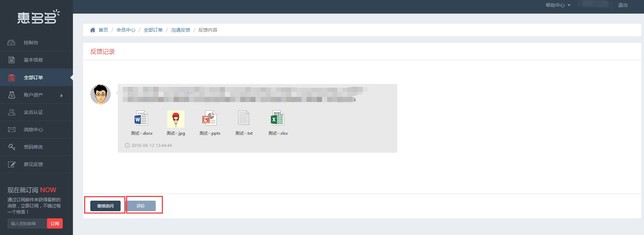The width and height of the screenshot is (644, 235).
Task: Open the 帮助中心 dropdown menu
Action: click(558, 5)
